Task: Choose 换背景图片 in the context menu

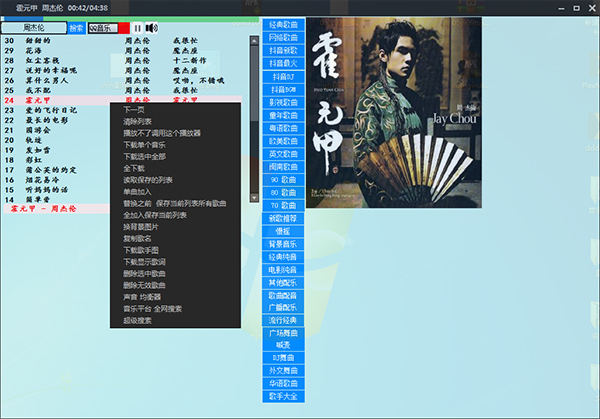Action: 140,227
